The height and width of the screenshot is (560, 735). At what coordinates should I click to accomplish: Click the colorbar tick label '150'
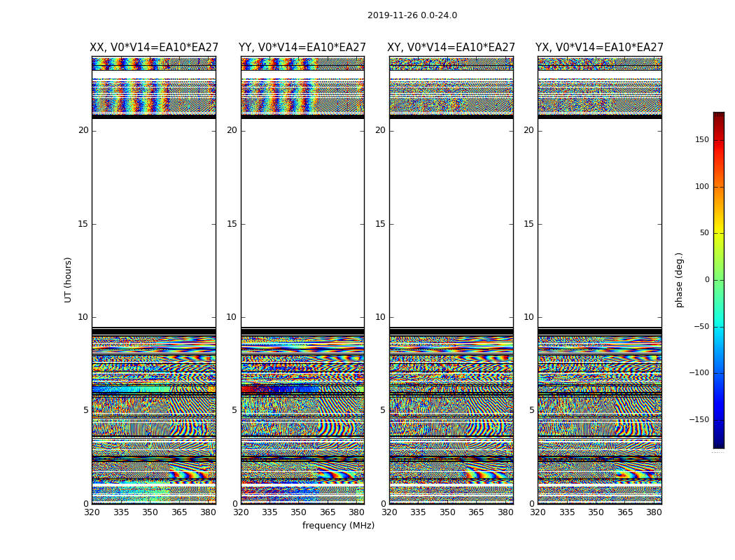pyautogui.click(x=701, y=140)
